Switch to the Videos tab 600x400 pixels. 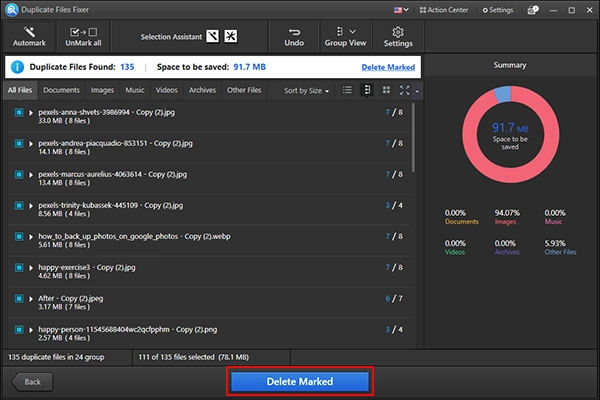[x=166, y=90]
